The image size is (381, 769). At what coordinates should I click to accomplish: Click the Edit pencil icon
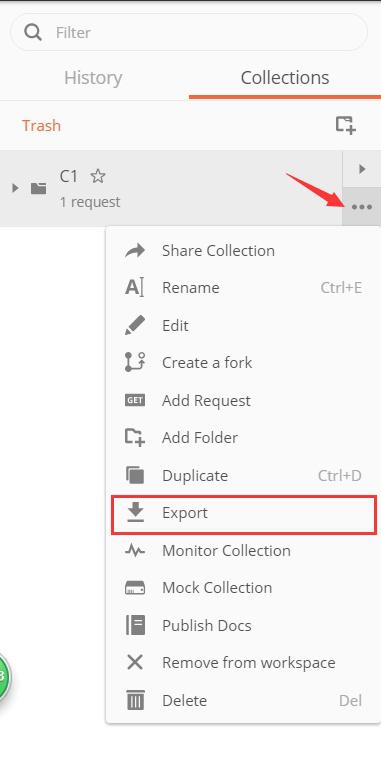coord(135,326)
